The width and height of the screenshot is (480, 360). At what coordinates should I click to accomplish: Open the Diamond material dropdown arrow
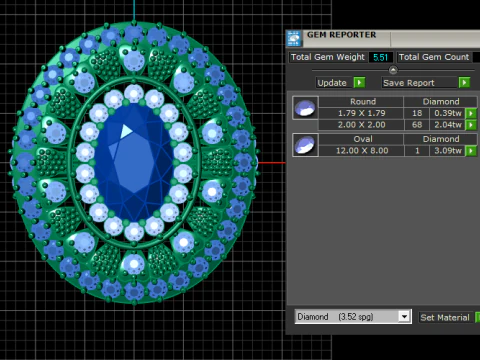pos(404,317)
